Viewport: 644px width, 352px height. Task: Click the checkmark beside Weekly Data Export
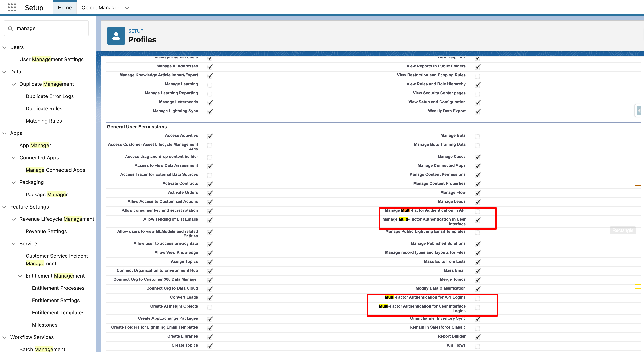(478, 111)
